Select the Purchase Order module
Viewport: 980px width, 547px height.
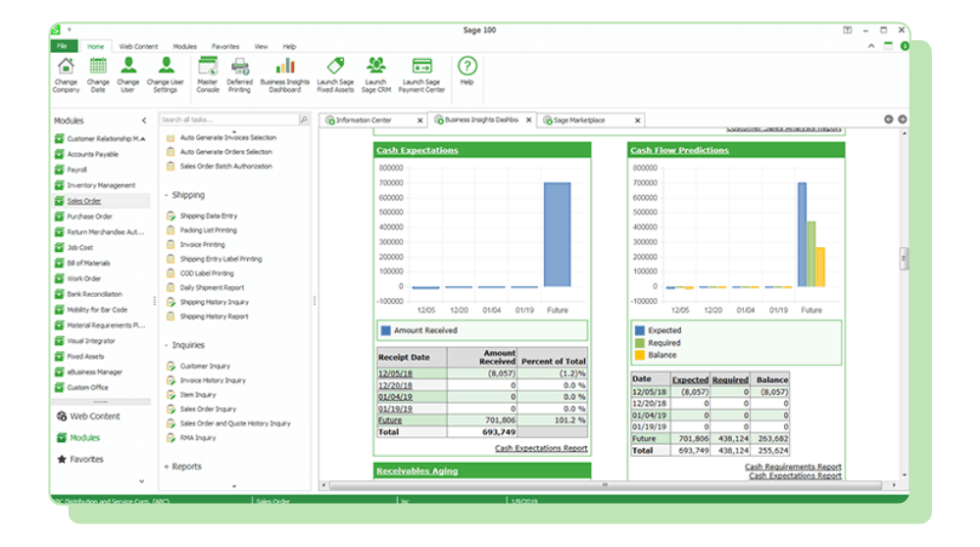tap(89, 217)
